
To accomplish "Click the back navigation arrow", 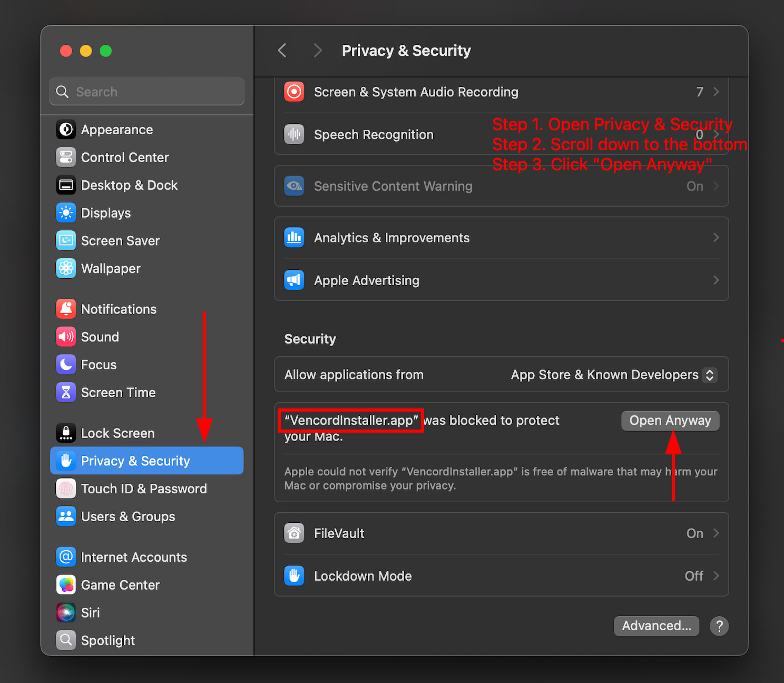I will pyautogui.click(x=282, y=51).
